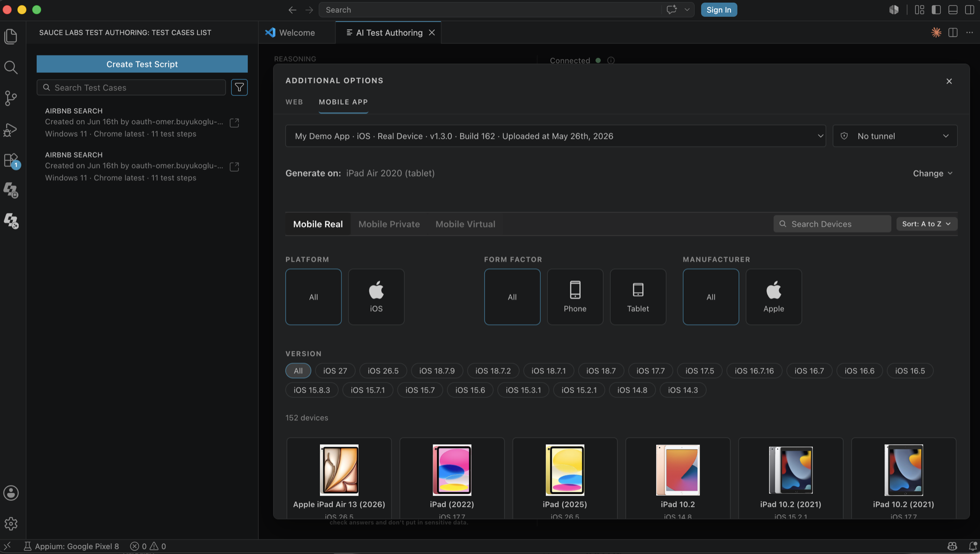Viewport: 980px width, 554px height.
Task: Filter by iOS 15.6 version chip
Action: coord(470,390)
